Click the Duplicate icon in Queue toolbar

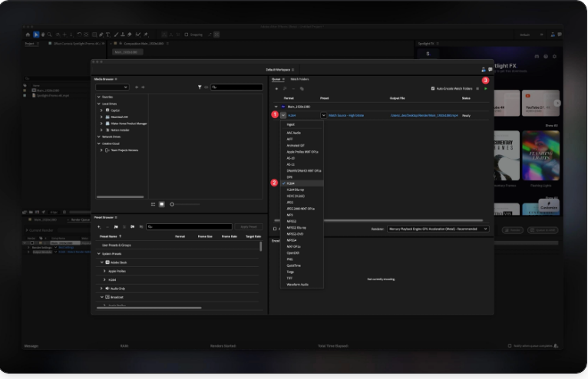pos(302,89)
